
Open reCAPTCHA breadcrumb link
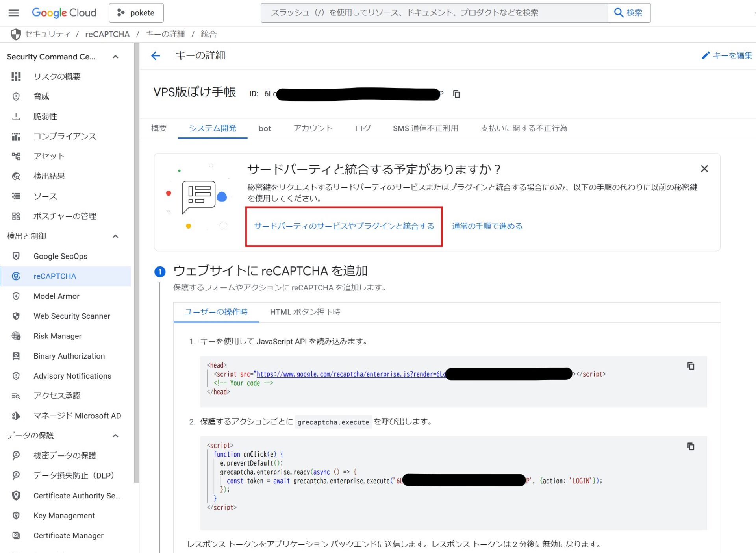(x=107, y=34)
